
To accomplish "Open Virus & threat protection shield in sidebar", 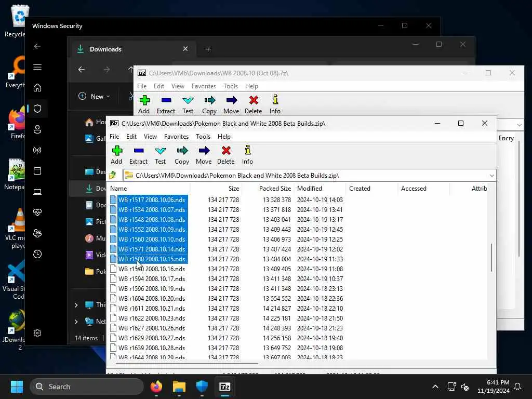I will point(37,109).
